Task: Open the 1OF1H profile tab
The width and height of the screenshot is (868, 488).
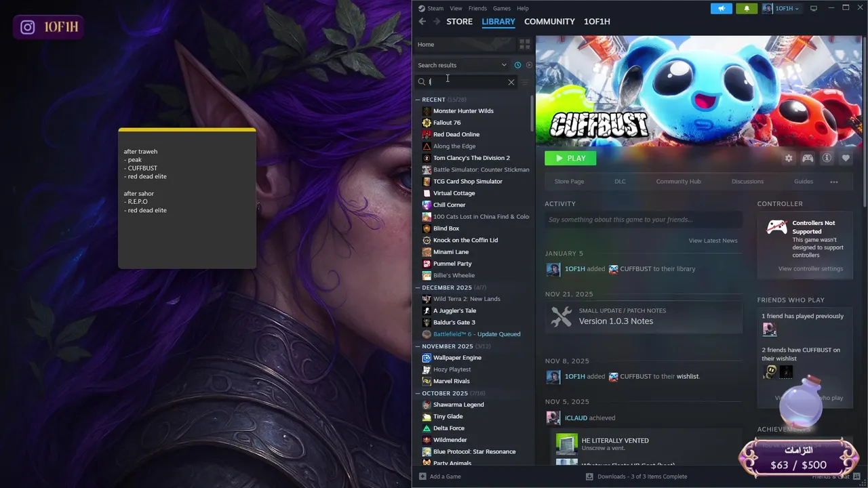Action: coord(597,22)
